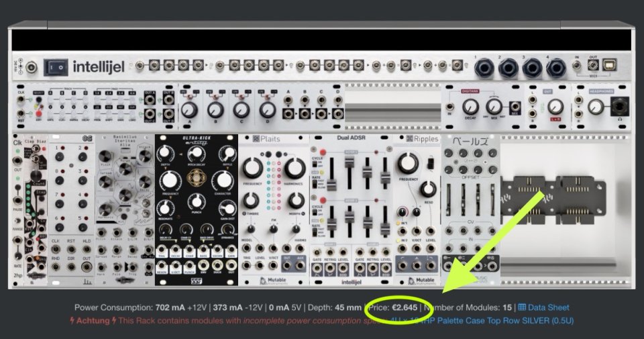644x339 pixels.
Task: Click the Digiverb MIX knob
Action: (494, 107)
